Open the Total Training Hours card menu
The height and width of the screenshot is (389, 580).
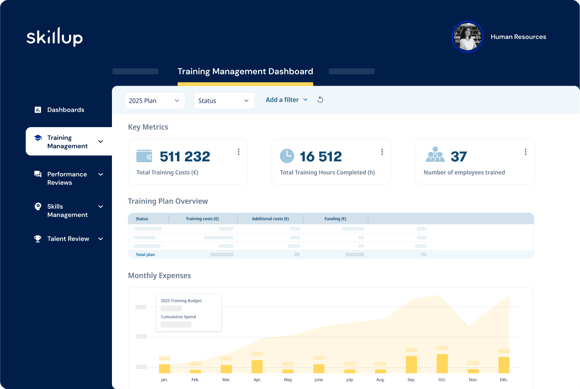[382, 152]
